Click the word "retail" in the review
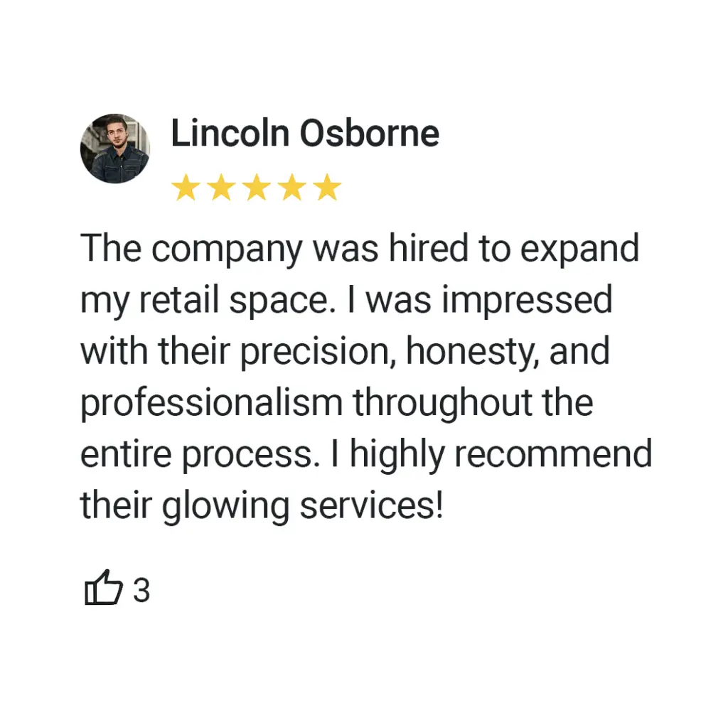 [x=178, y=300]
